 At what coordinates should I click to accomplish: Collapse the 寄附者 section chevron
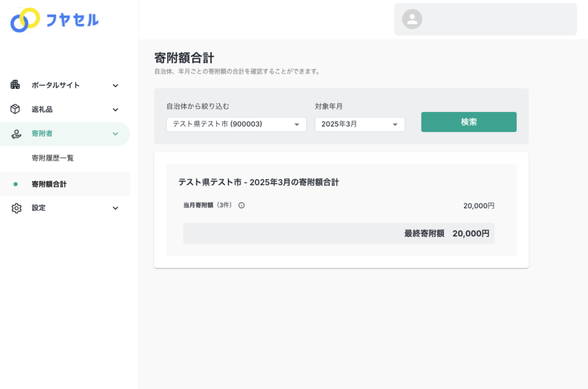(115, 134)
